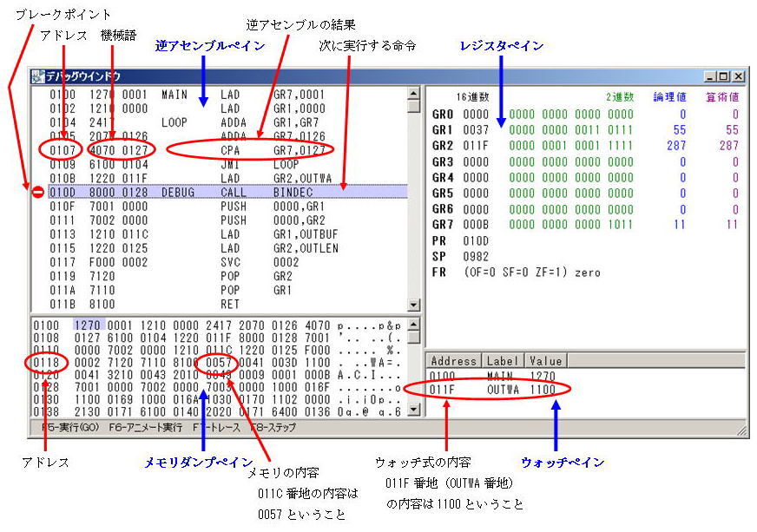Click the Address column header in watch pane

pyautogui.click(x=451, y=360)
